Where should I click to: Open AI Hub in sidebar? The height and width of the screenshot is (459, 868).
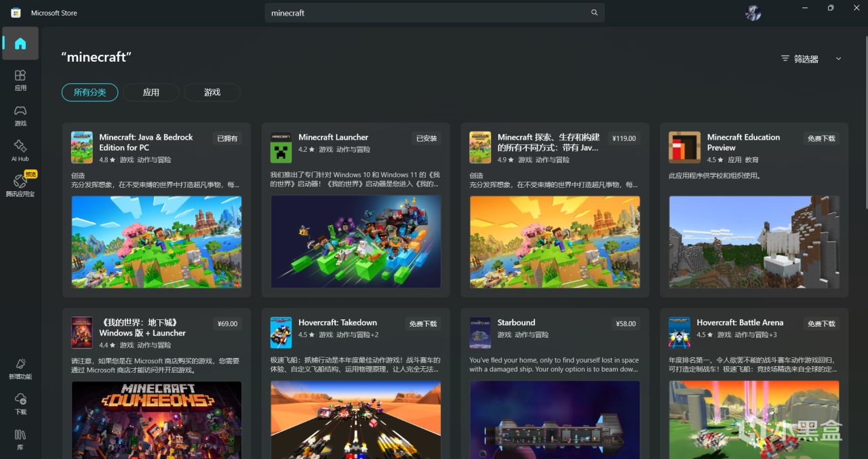(x=20, y=150)
